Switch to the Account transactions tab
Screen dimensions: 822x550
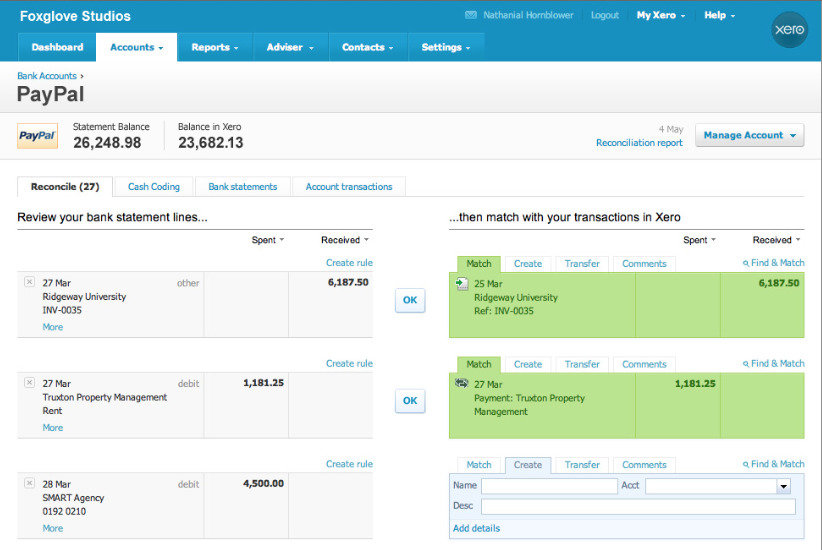[349, 187]
